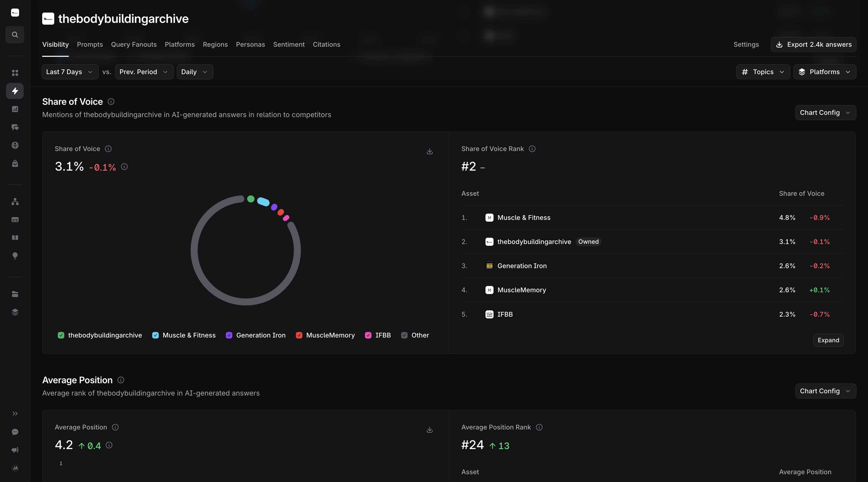
Task: Open the globe sidebar icon
Action: pyautogui.click(x=15, y=145)
